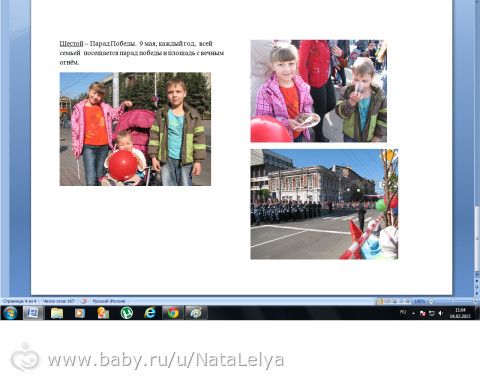
Task: Select the parade street photo
Action: pos(324,204)
